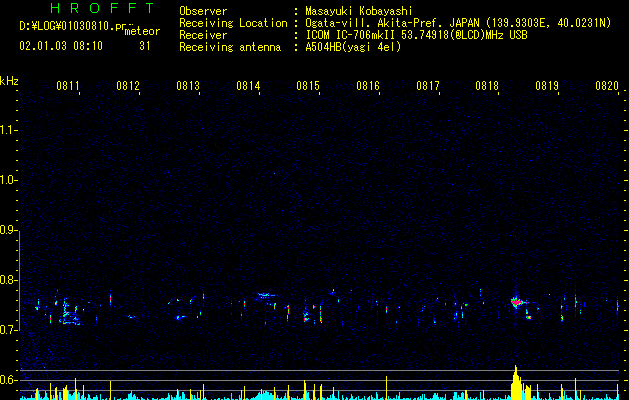Click the gray range bar on frequency axis
629x400 pixels.
20,282
